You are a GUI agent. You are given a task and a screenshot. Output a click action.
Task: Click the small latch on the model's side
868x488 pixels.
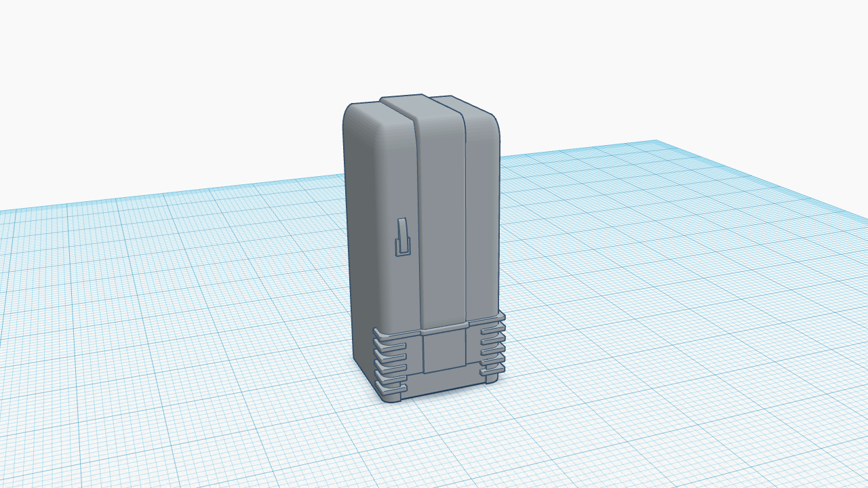click(403, 237)
